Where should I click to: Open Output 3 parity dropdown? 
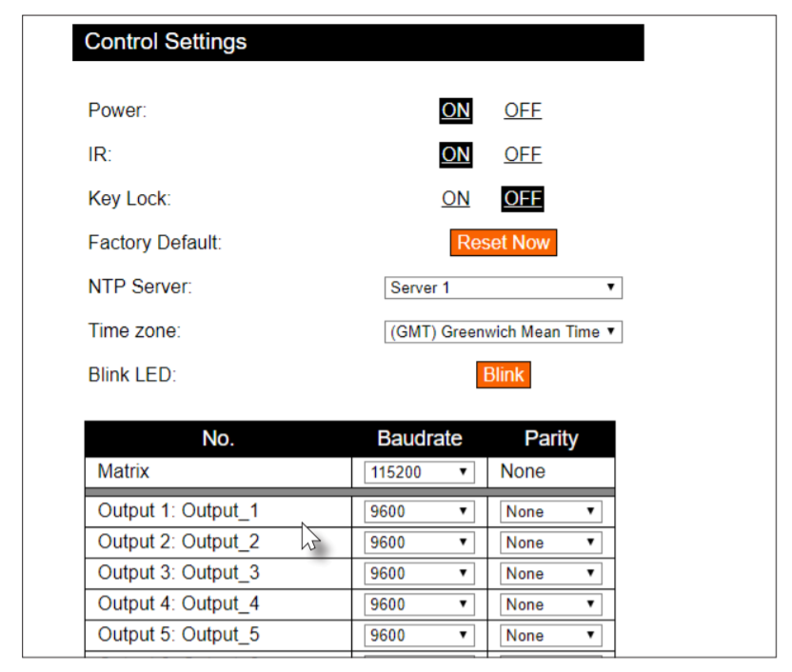point(551,574)
